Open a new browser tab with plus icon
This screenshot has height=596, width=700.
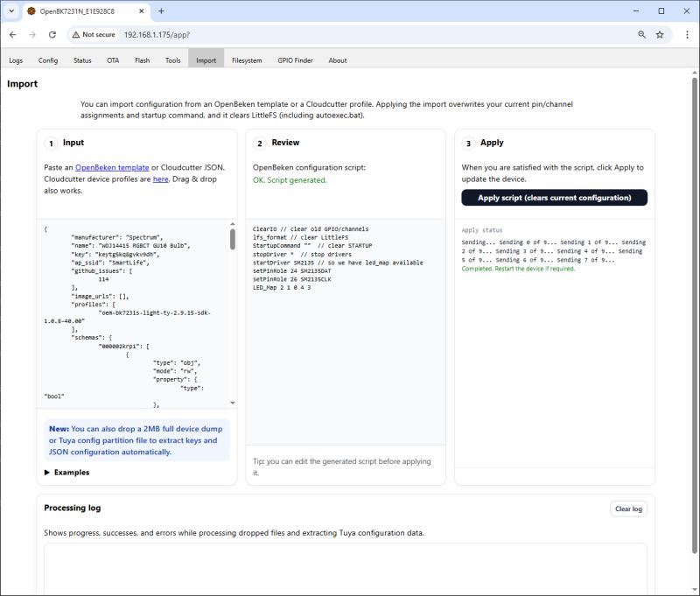coord(159,12)
